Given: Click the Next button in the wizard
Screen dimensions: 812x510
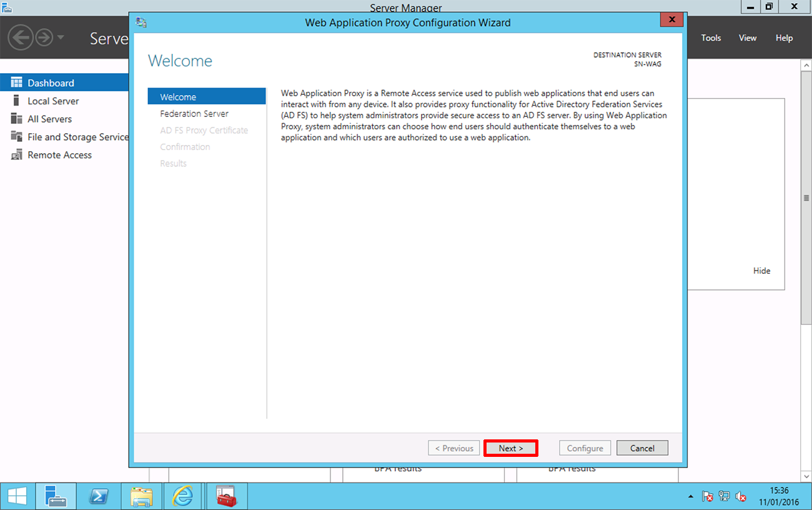Looking at the screenshot, I should 511,448.
